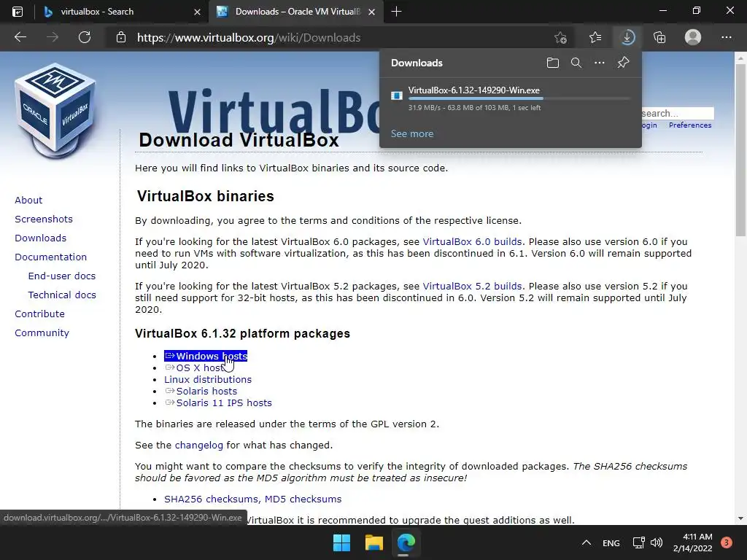
Task: Close the Downloads – Oracle VM VirtualBox tab
Action: click(x=372, y=12)
